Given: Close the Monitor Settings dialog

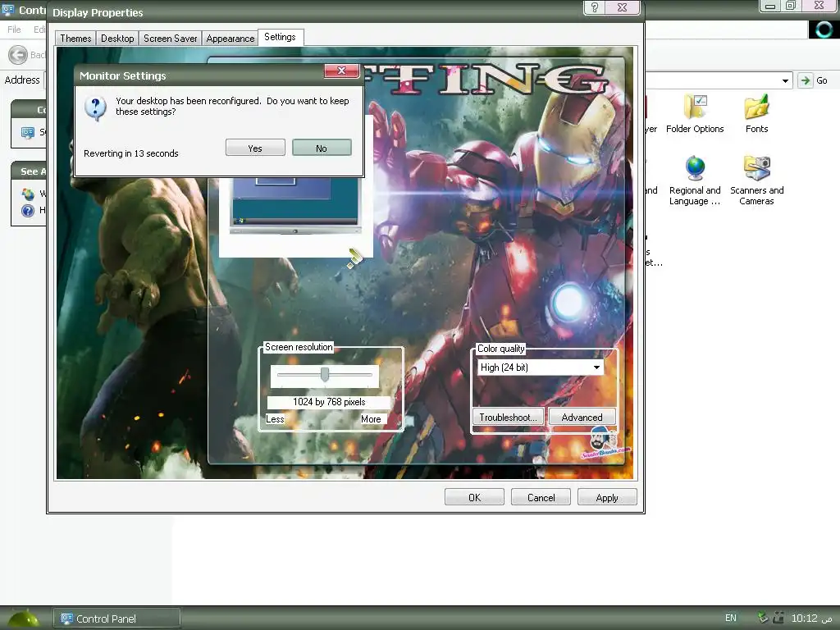Looking at the screenshot, I should [x=341, y=71].
